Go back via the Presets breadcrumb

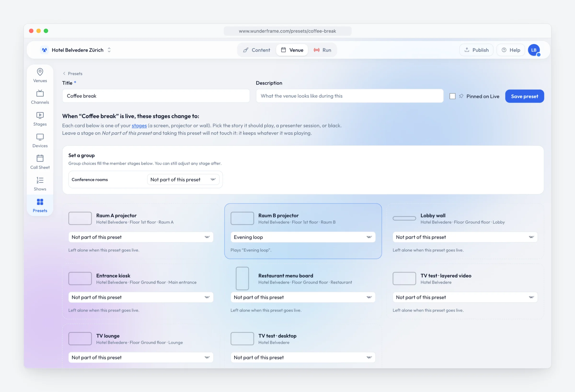(x=73, y=74)
